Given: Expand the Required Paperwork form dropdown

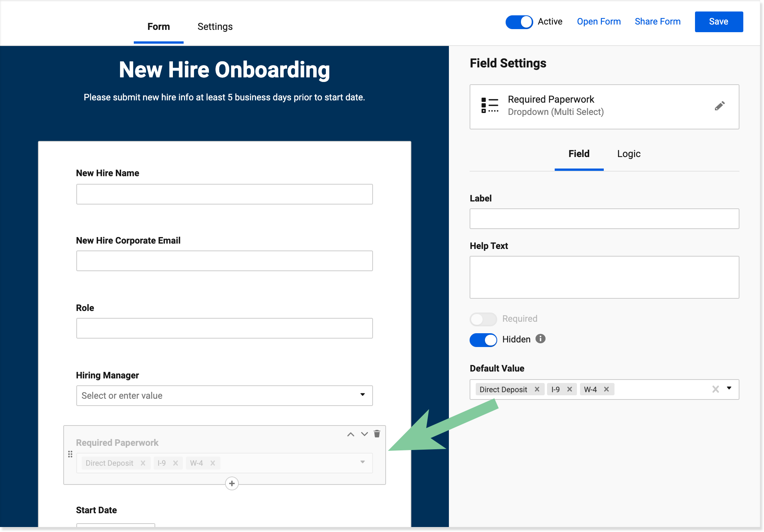Looking at the screenshot, I should click(x=362, y=462).
